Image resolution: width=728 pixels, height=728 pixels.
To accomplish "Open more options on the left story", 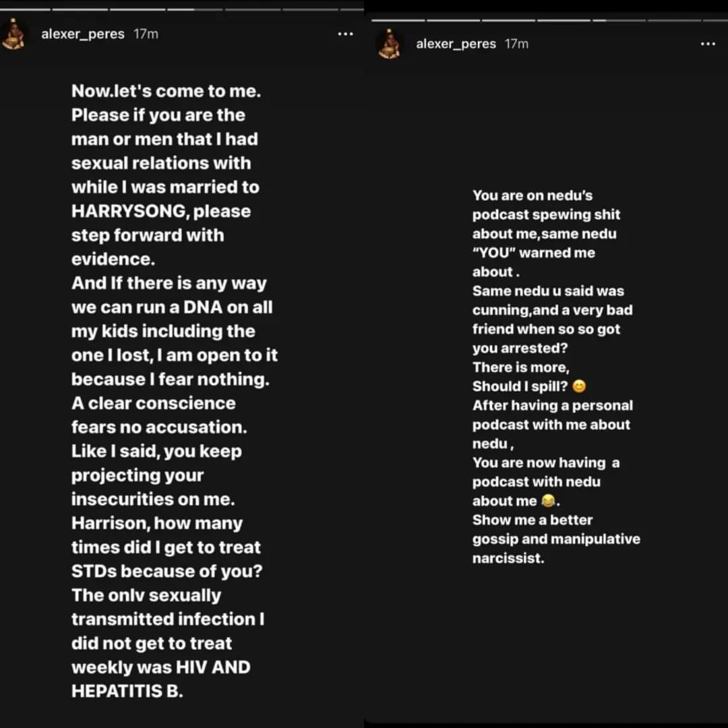I will coord(345,34).
